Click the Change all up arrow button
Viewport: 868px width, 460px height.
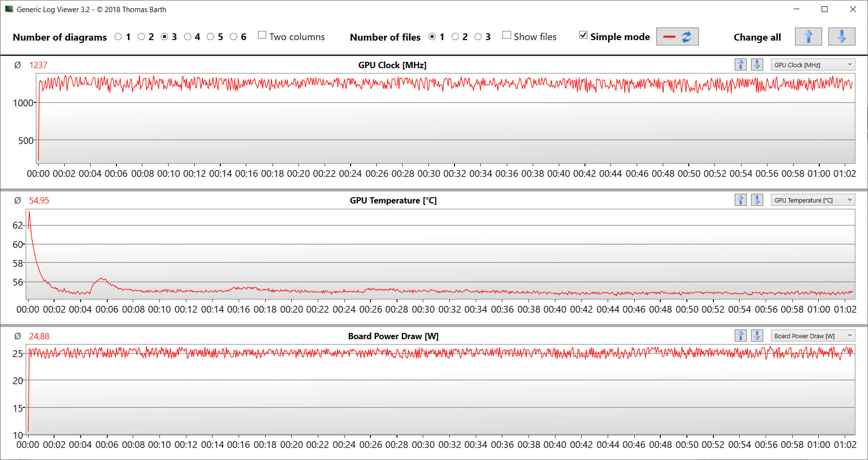(x=808, y=37)
